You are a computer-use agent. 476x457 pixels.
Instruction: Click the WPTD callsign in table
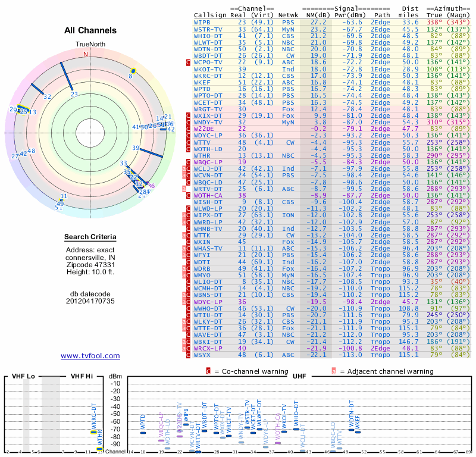[202, 89]
